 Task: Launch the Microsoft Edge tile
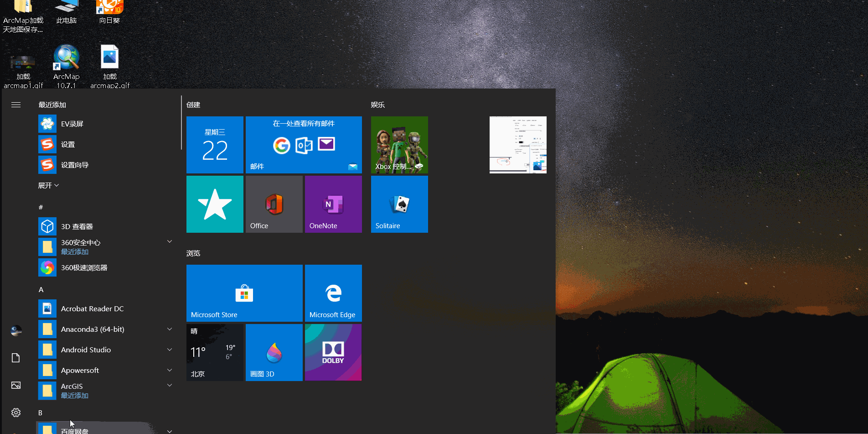333,293
